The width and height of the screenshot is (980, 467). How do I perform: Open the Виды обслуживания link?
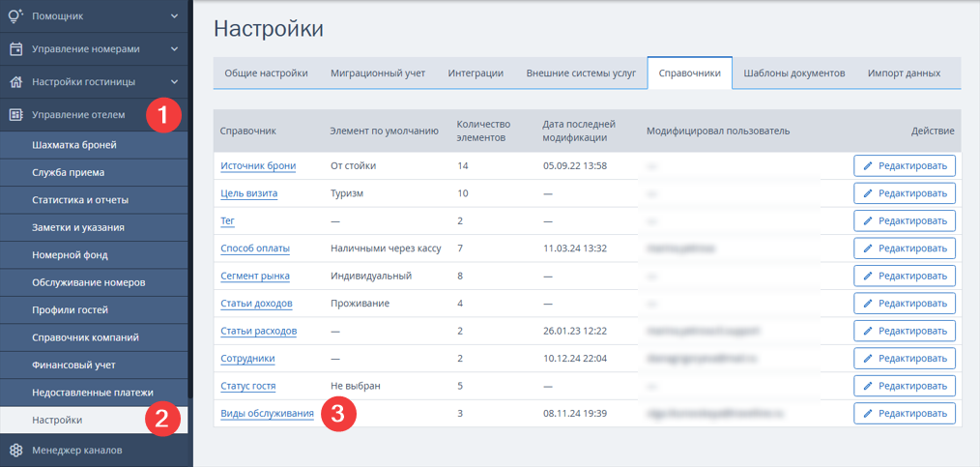[x=267, y=413]
